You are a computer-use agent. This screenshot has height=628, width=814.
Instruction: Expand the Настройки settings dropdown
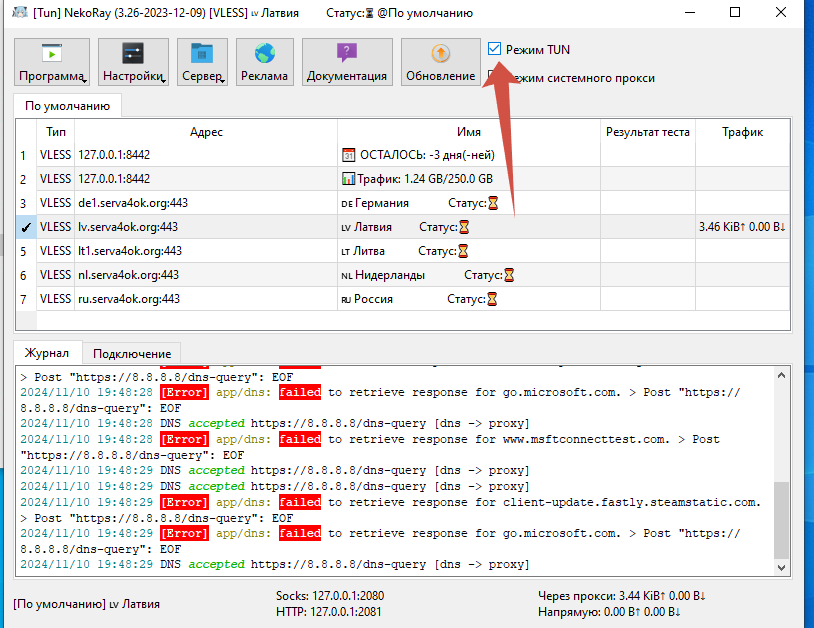coord(133,62)
